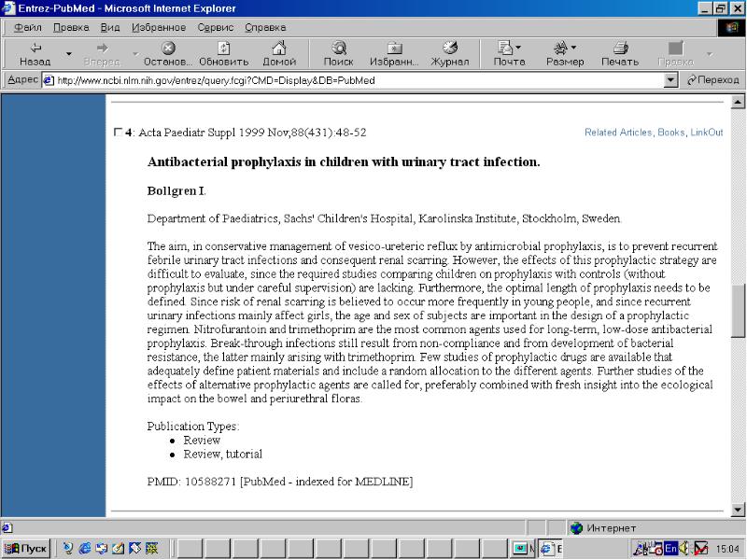Click the 'Review, tutorial' publication type

(223, 454)
